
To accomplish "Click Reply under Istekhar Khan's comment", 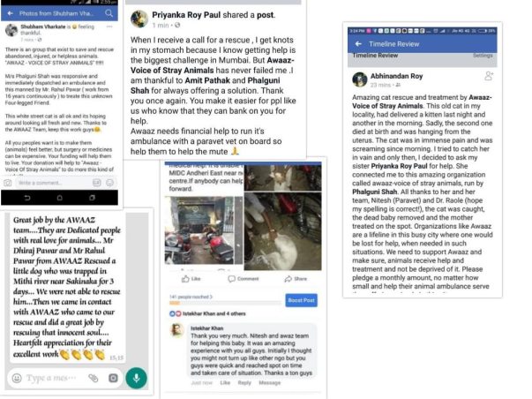I will pos(244,383).
